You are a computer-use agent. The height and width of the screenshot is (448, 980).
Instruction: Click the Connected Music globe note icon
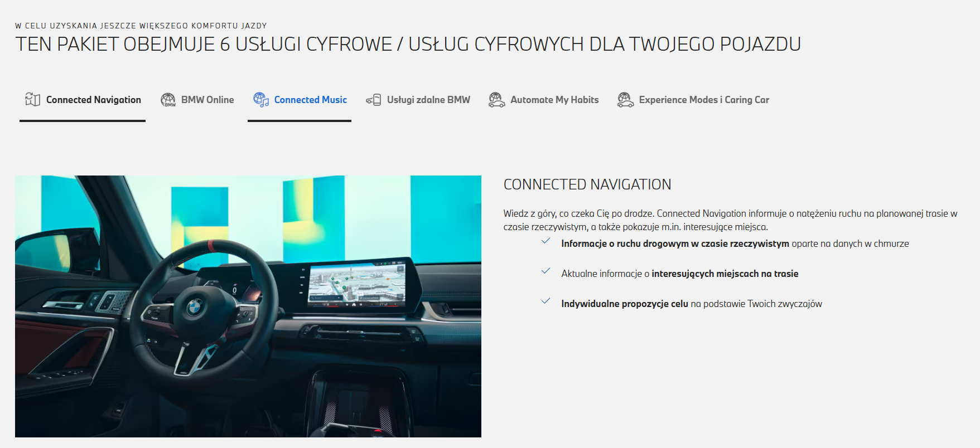(x=261, y=99)
